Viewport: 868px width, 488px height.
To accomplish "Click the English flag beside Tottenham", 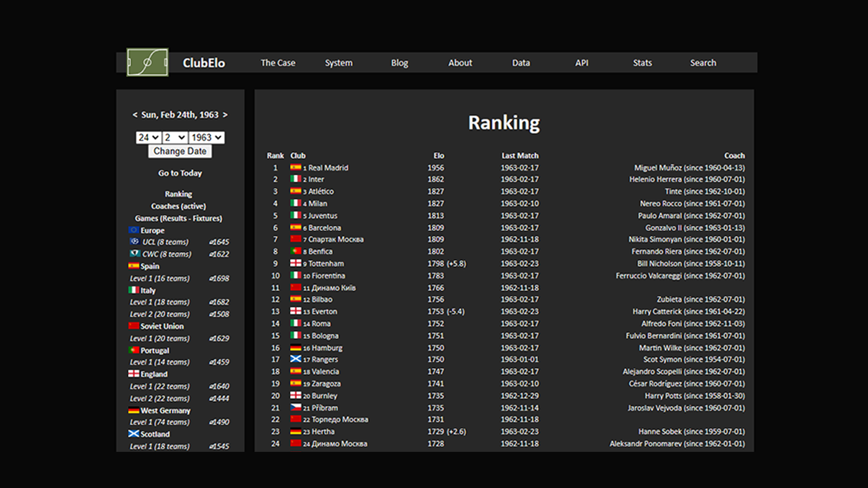I will pyautogui.click(x=296, y=263).
